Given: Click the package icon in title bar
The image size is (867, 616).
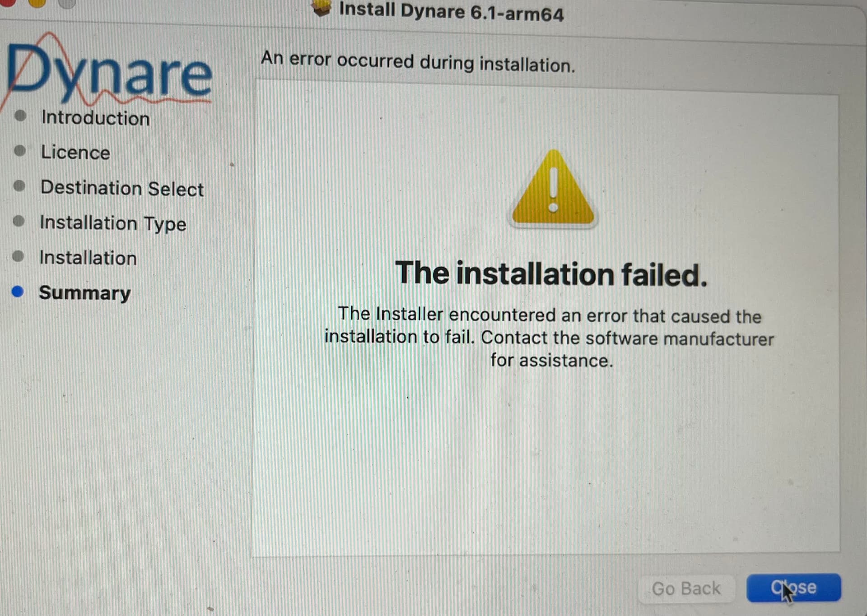Looking at the screenshot, I should point(322,8).
